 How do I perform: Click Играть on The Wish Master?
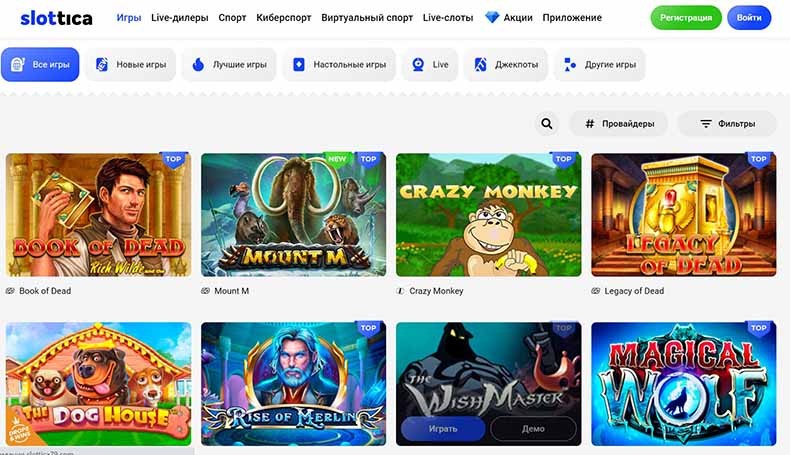pyautogui.click(x=443, y=429)
